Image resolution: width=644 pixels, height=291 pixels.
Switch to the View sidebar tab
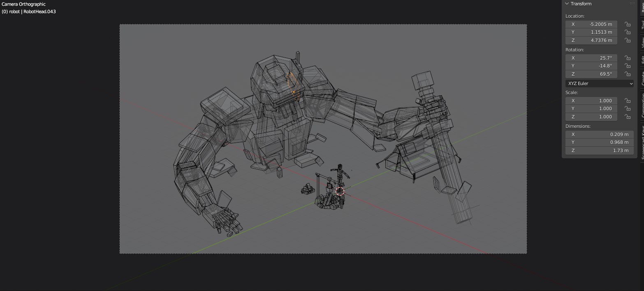click(641, 42)
